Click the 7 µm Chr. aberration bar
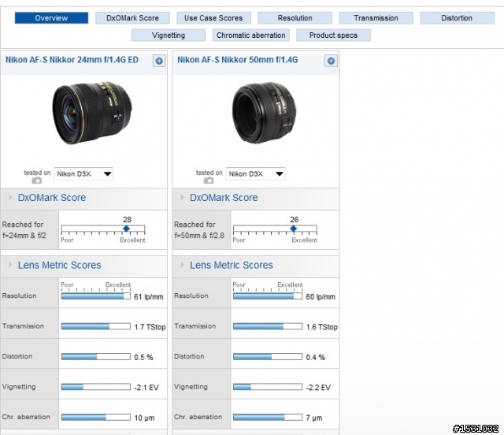The width and height of the screenshot is (504, 435). (x=268, y=417)
